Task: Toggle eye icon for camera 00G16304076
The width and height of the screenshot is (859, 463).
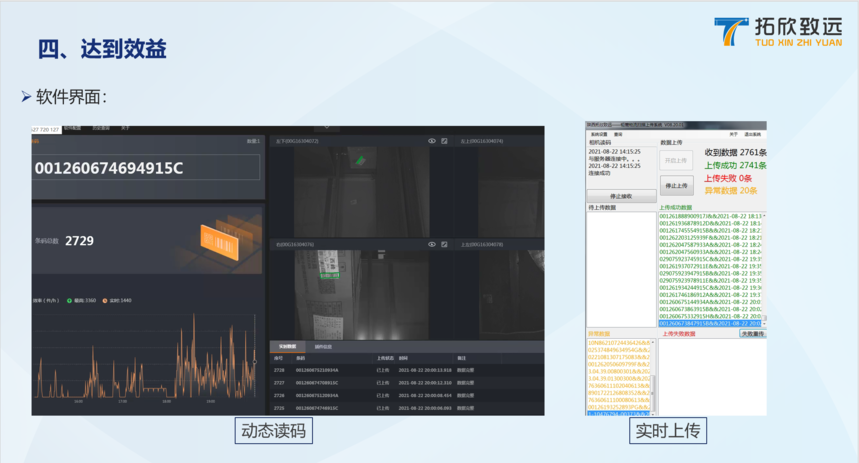Action: (x=432, y=244)
